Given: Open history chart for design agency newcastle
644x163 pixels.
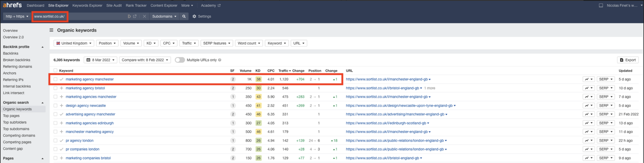Looking at the screenshot, I should (588, 105).
